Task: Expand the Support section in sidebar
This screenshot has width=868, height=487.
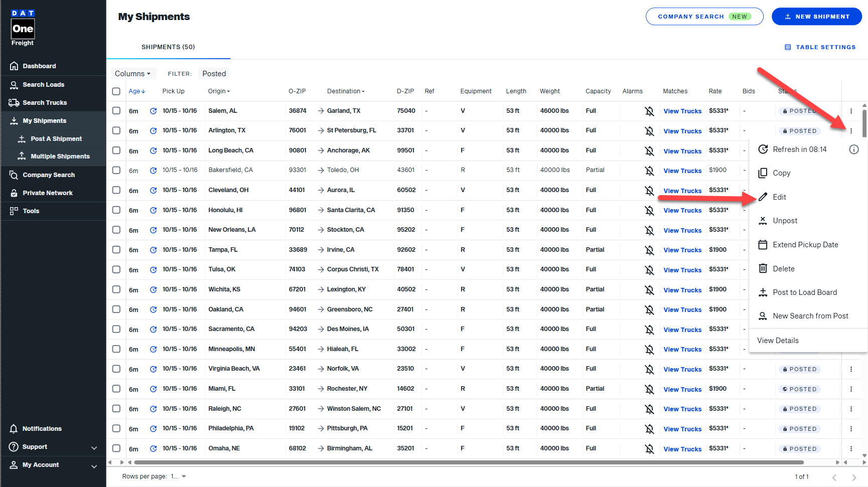Action: pyautogui.click(x=94, y=447)
